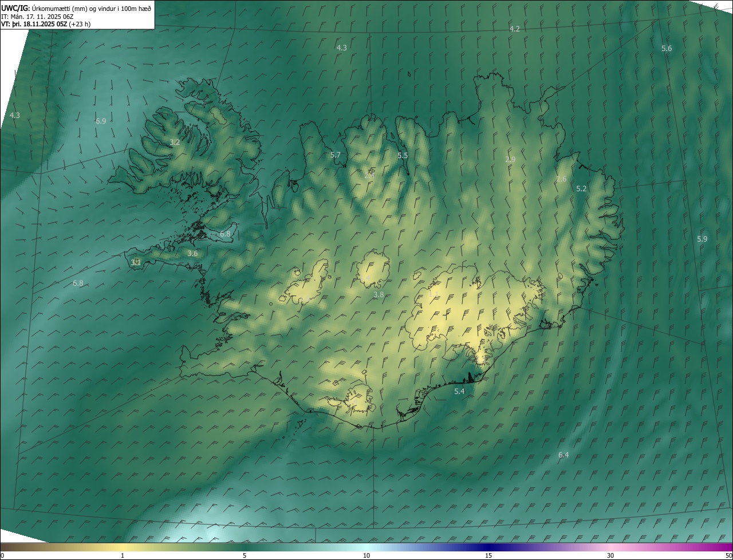Image resolution: width=733 pixels, height=560 pixels.
Task: Click the 6.4 value label
Action: pos(563,455)
